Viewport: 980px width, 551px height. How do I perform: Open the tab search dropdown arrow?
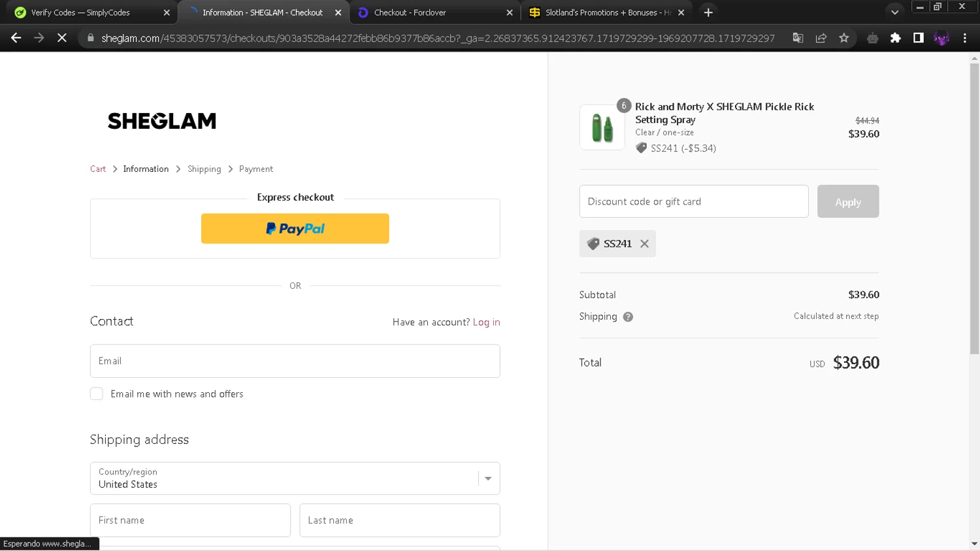point(895,12)
